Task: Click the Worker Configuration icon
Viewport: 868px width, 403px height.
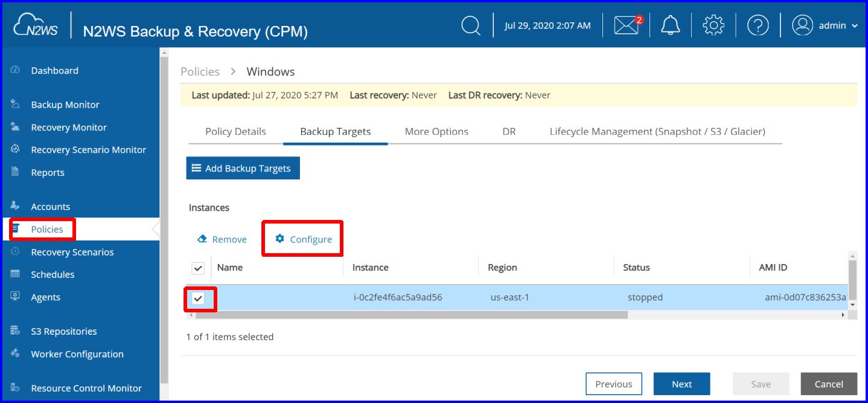Action: pos(16,353)
